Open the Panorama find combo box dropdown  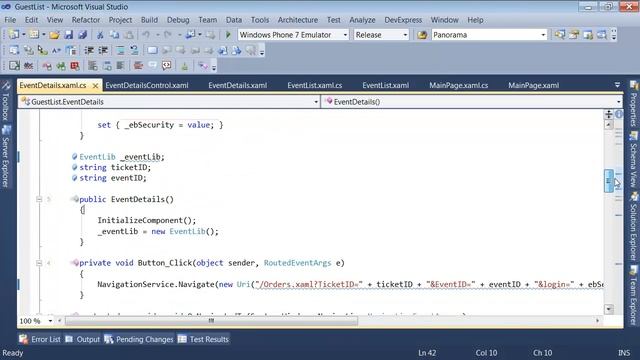543,35
